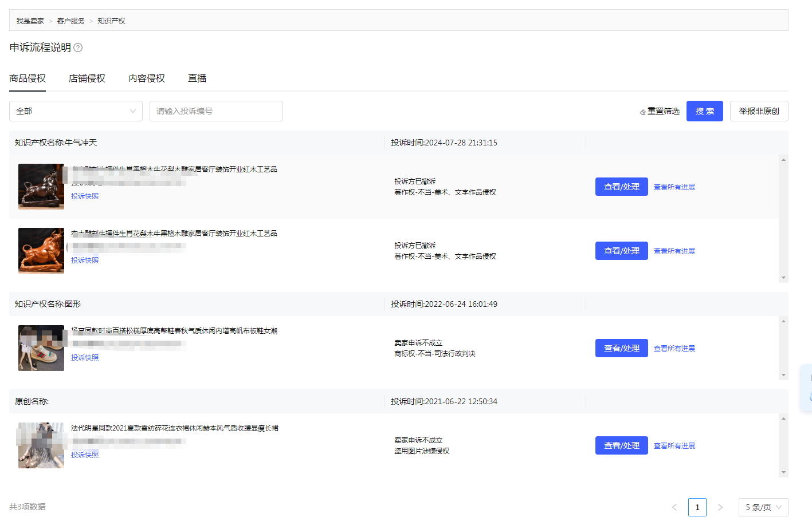Go to previous page arrow
The height and width of the screenshot is (529, 812).
click(x=674, y=507)
